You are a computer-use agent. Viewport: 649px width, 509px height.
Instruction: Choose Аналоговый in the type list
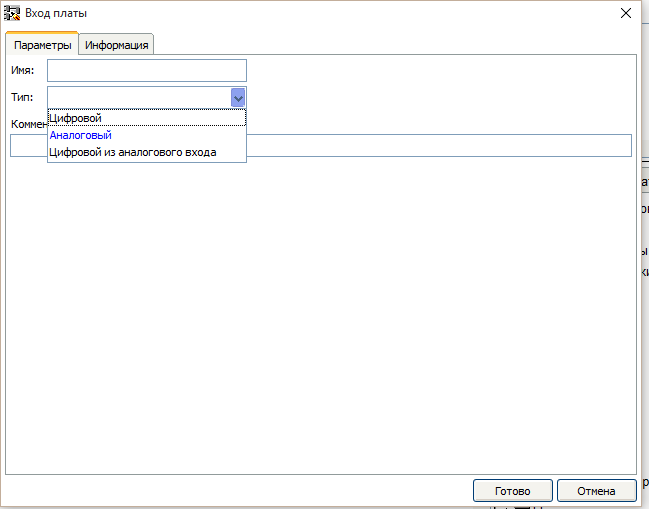click(x=147, y=135)
